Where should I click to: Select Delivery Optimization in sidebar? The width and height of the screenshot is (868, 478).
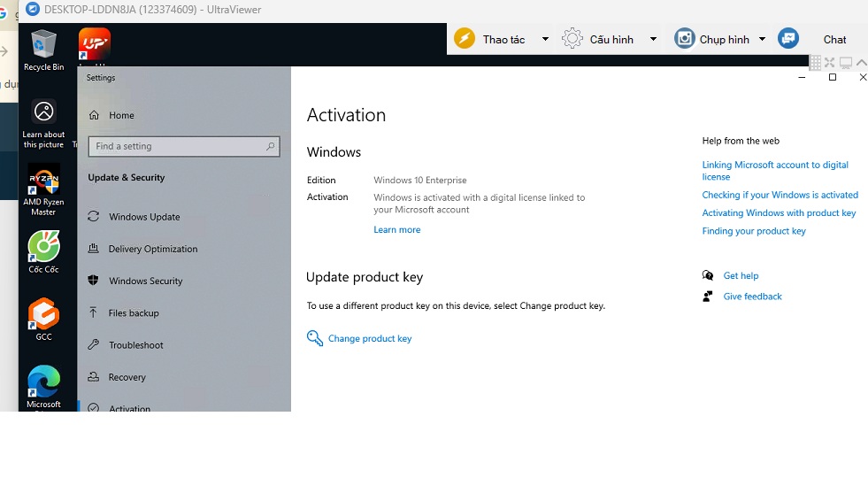point(153,249)
